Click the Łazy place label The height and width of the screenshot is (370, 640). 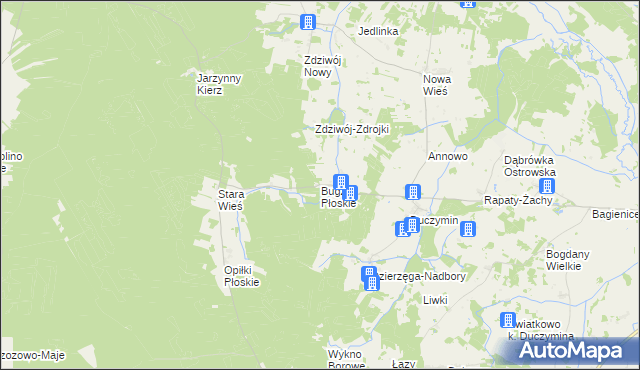coord(403,364)
